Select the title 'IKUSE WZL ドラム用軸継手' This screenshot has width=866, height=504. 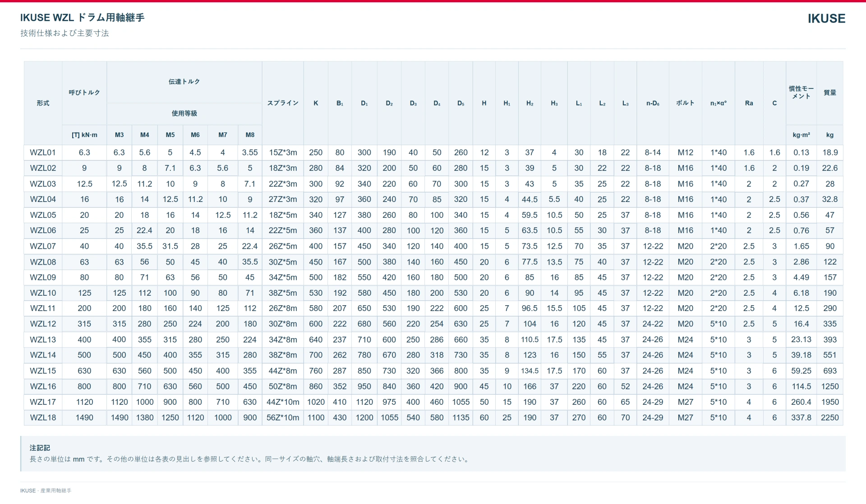(82, 18)
